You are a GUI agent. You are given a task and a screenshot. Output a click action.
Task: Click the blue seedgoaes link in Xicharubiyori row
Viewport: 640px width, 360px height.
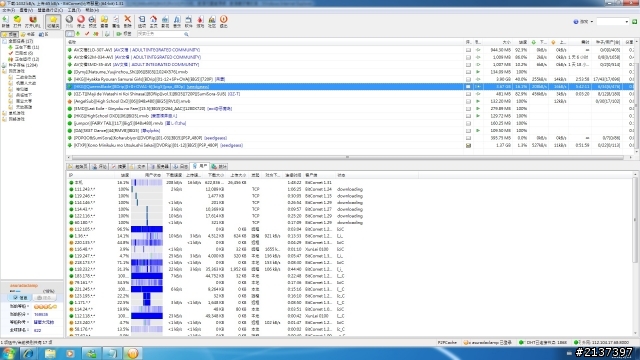[215, 138]
